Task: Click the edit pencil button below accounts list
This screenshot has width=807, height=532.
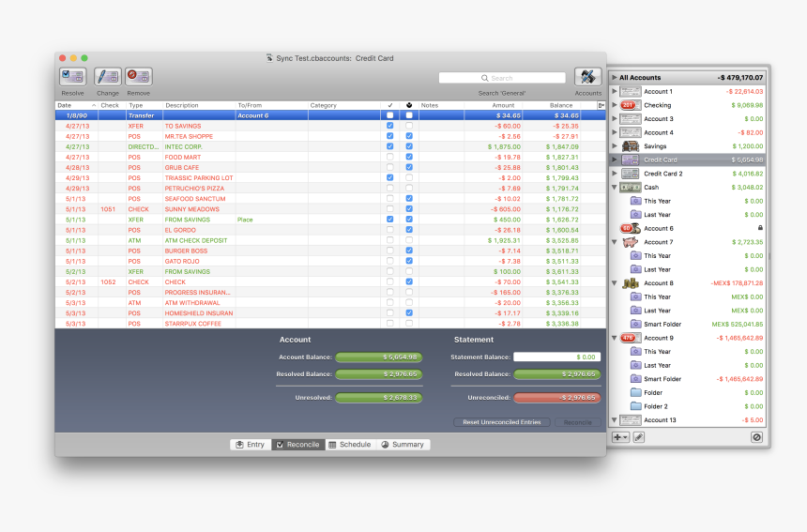Action: pos(639,437)
